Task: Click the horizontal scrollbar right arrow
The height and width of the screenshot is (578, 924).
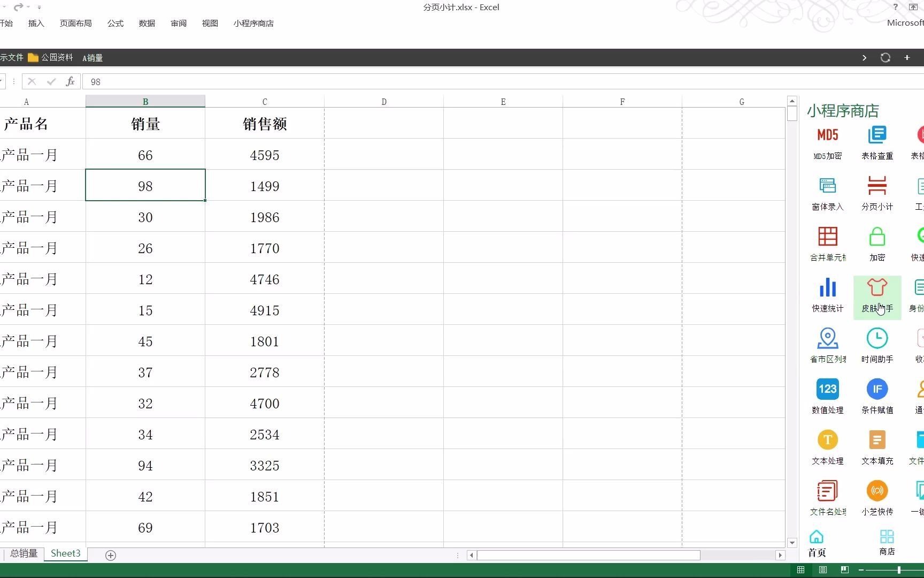Action: (x=780, y=555)
